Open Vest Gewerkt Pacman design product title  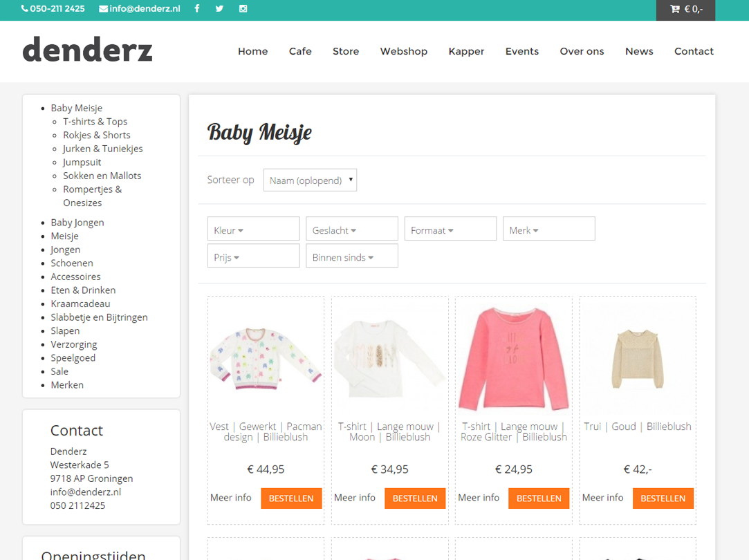[266, 431]
